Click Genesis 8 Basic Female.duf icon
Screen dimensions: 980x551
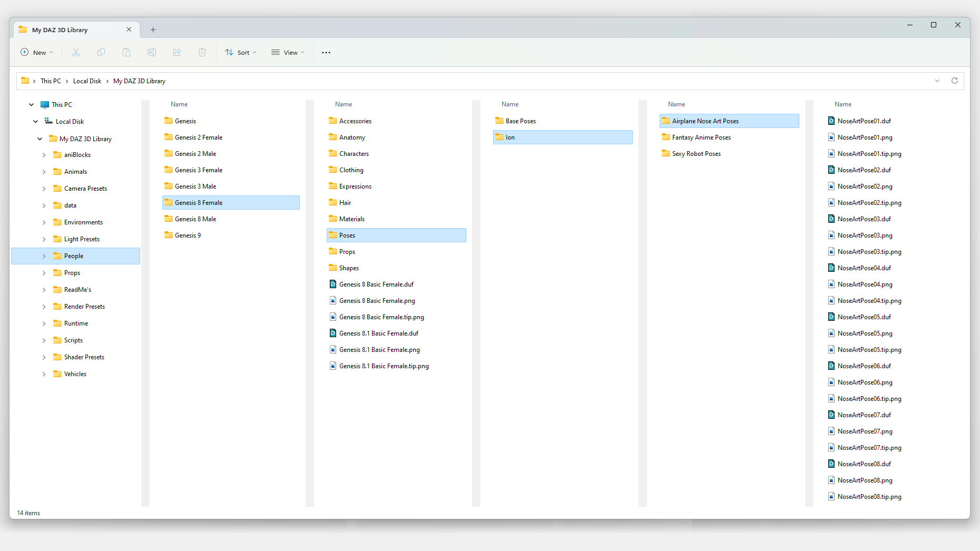click(x=333, y=284)
